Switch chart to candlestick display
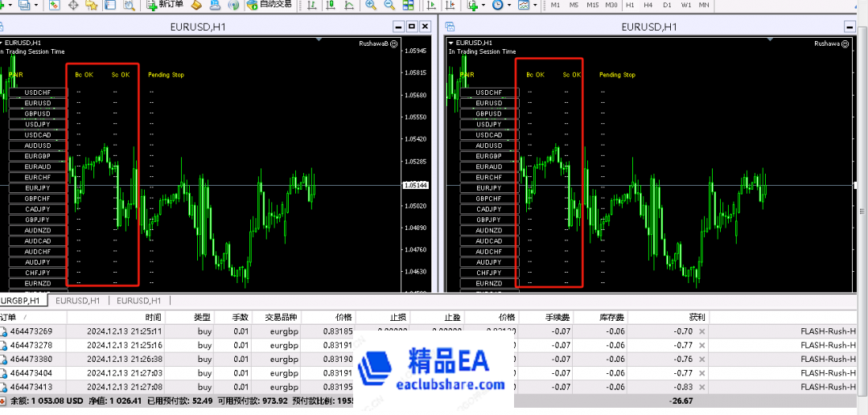 (x=331, y=5)
